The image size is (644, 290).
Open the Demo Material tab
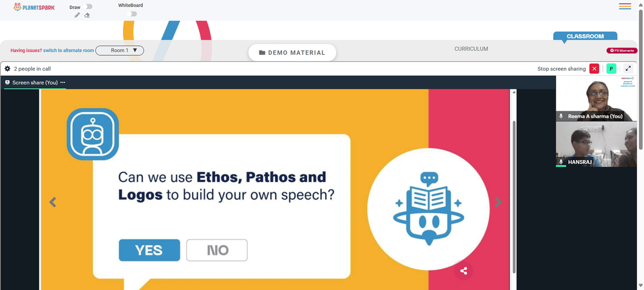(x=292, y=53)
